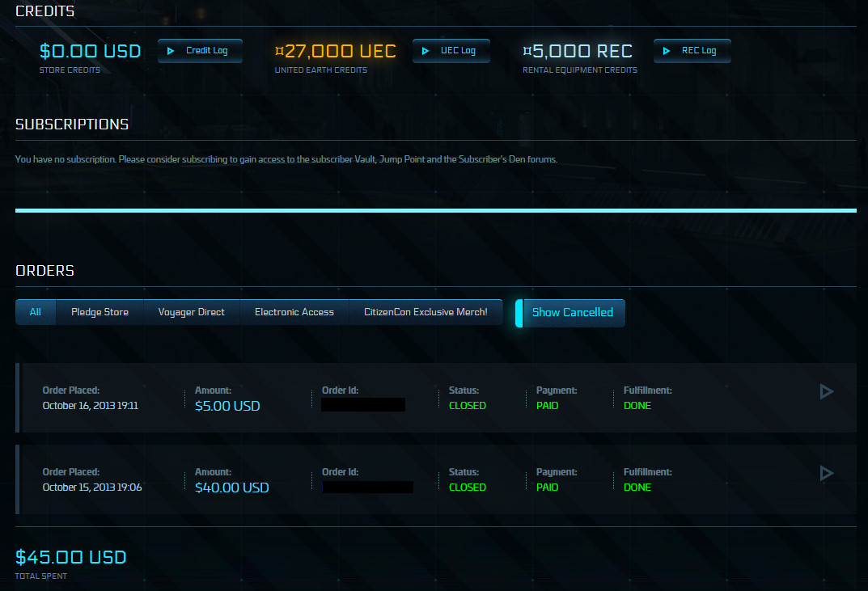Click PAID payment of the $5.00 order
The image size is (868, 591).
click(x=548, y=406)
